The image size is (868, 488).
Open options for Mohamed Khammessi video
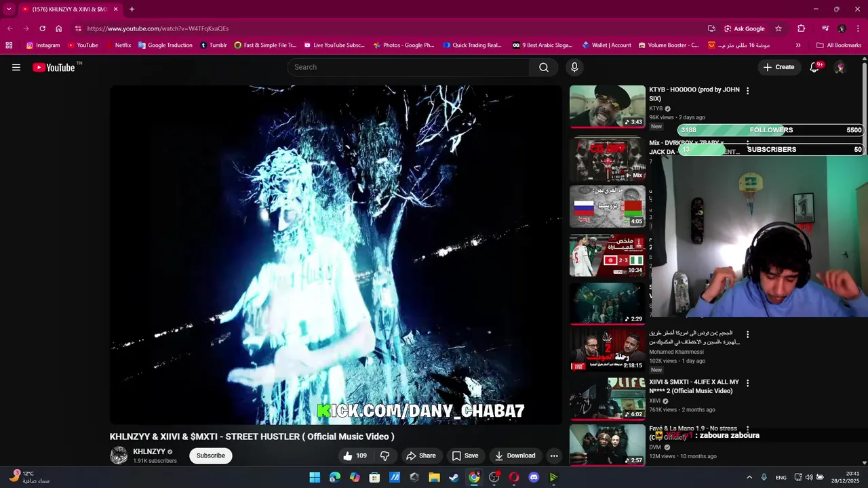748,335
